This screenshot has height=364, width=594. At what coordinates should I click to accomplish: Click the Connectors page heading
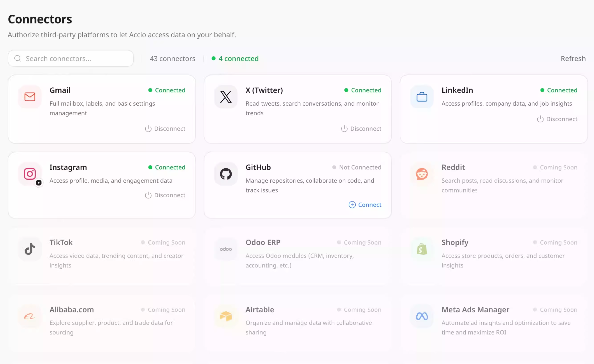coord(40,19)
